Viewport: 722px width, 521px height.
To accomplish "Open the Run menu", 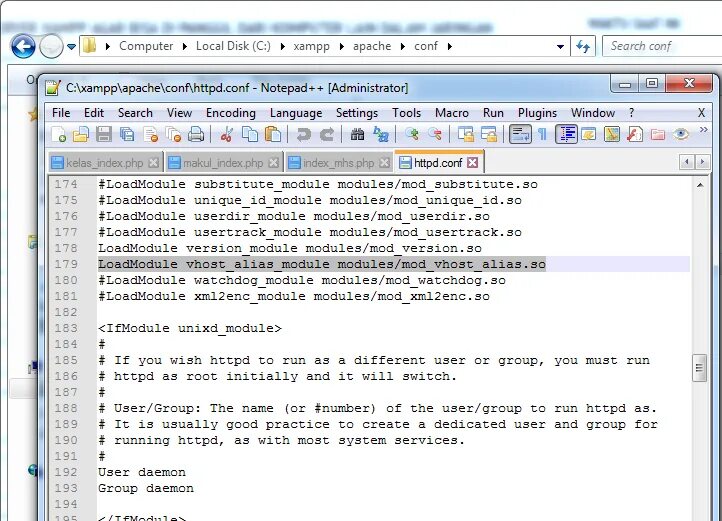I will tap(493, 113).
